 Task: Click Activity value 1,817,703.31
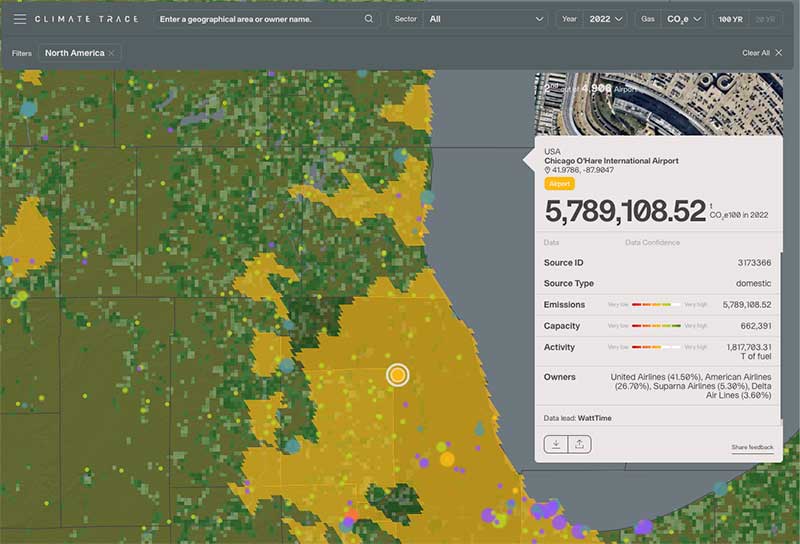pos(748,347)
